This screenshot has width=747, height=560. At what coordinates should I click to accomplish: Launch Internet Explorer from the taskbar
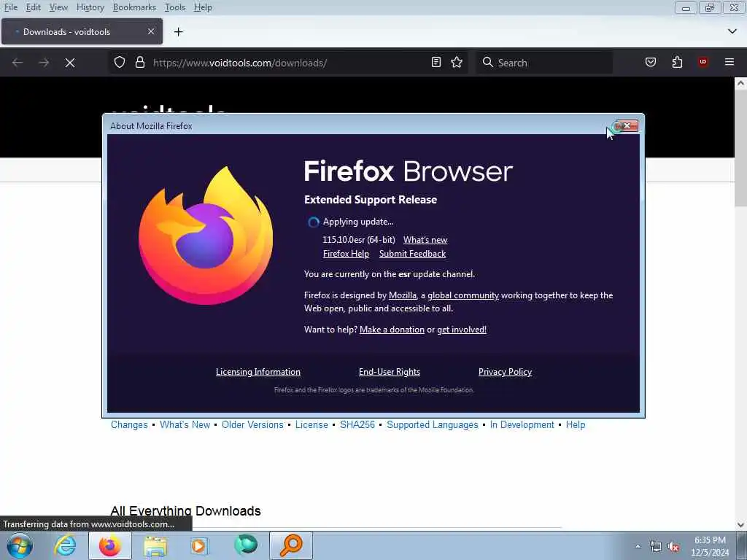(x=65, y=545)
